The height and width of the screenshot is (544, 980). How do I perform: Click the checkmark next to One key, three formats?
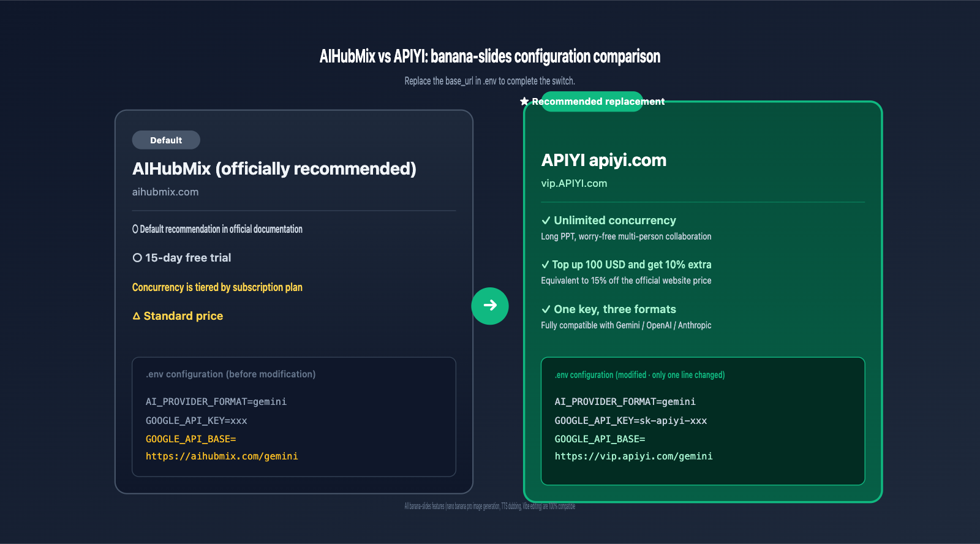[546, 309]
